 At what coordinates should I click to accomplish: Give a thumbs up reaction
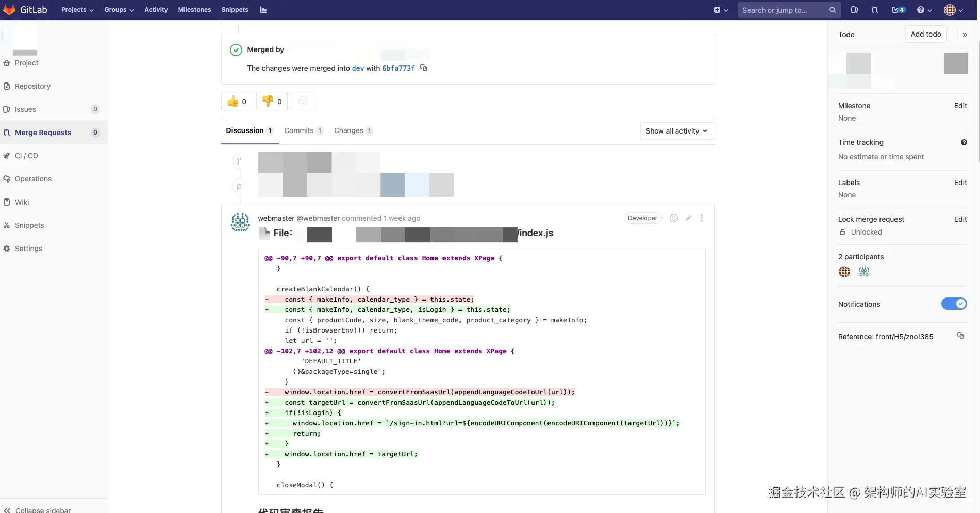pyautogui.click(x=236, y=101)
